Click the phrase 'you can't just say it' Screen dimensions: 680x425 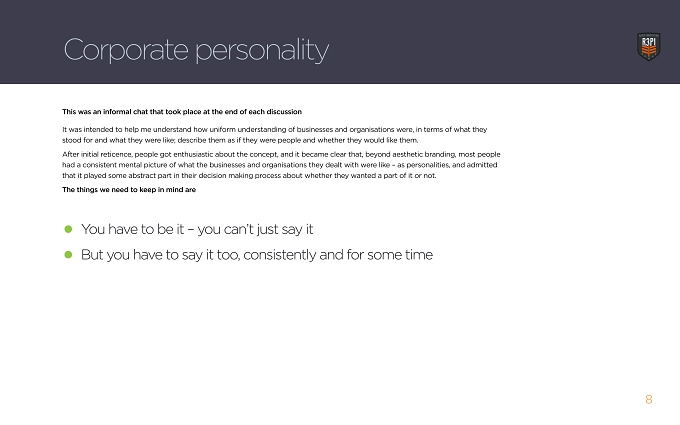[255, 229]
